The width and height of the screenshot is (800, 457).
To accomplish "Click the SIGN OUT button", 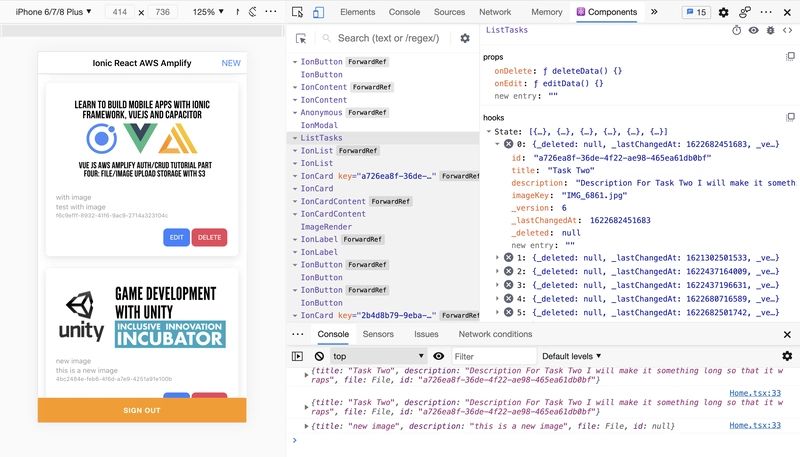I will (x=142, y=410).
